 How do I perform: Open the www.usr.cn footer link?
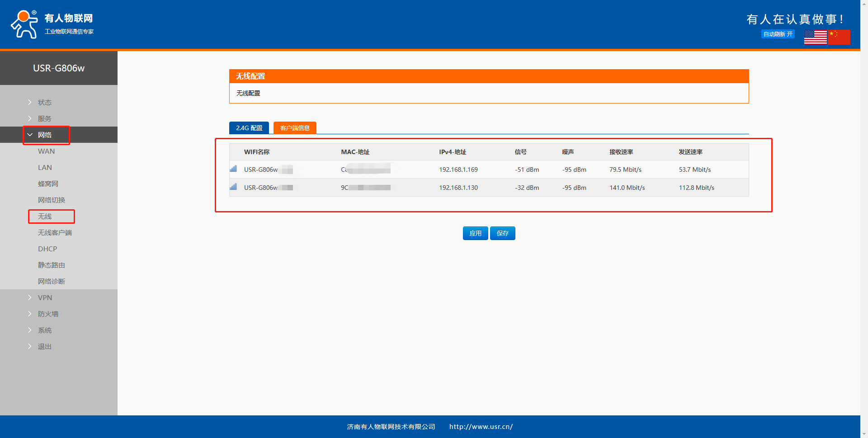[481, 427]
